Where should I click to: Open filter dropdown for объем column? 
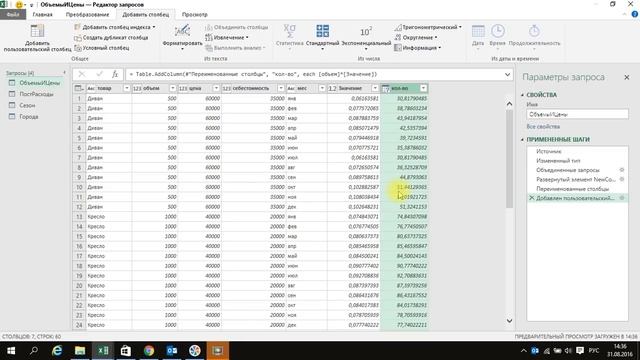tap(172, 88)
